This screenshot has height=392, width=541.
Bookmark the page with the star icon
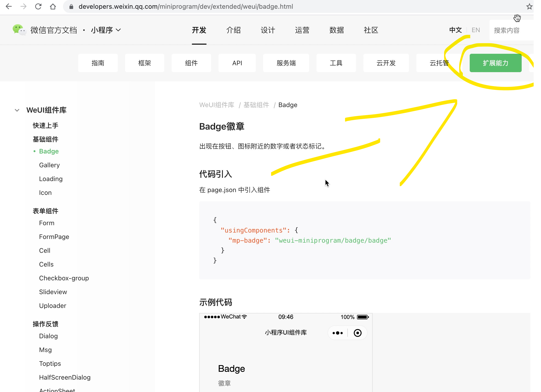529,6
